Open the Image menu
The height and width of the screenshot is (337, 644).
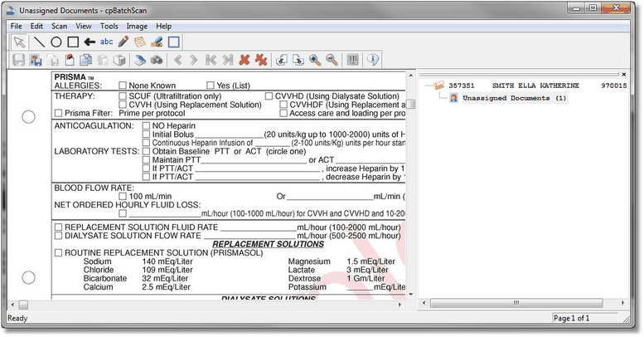[137, 27]
